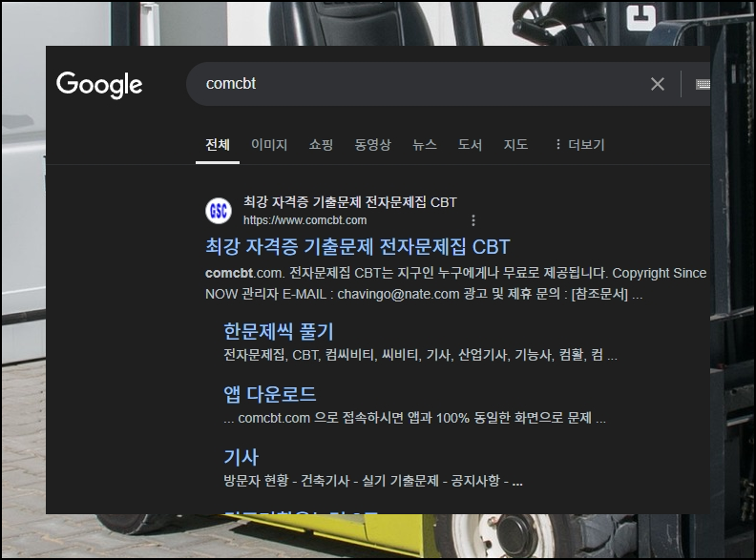Open the three-dot menu beside comcbt.com URL
Image resolution: width=756 pixels, height=560 pixels.
[473, 220]
